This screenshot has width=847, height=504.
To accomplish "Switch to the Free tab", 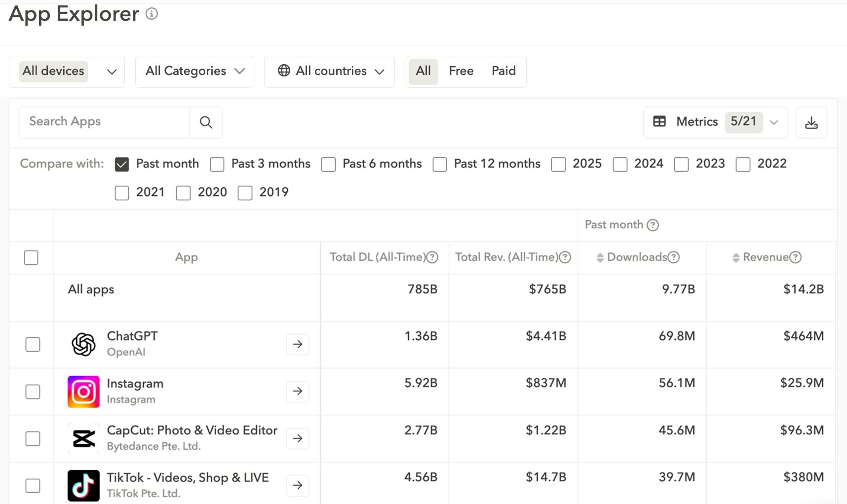I will (x=461, y=71).
